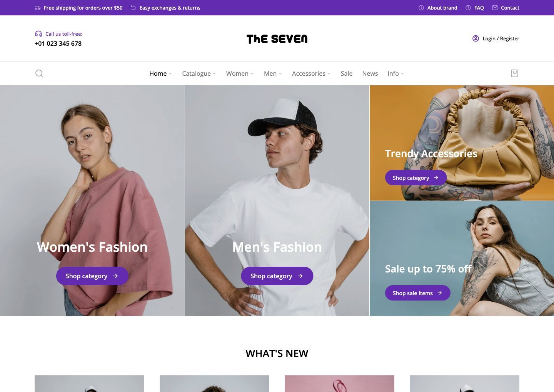Click the envelope icon beside Contact
Viewport: 554px width, 392px height.
(x=495, y=8)
